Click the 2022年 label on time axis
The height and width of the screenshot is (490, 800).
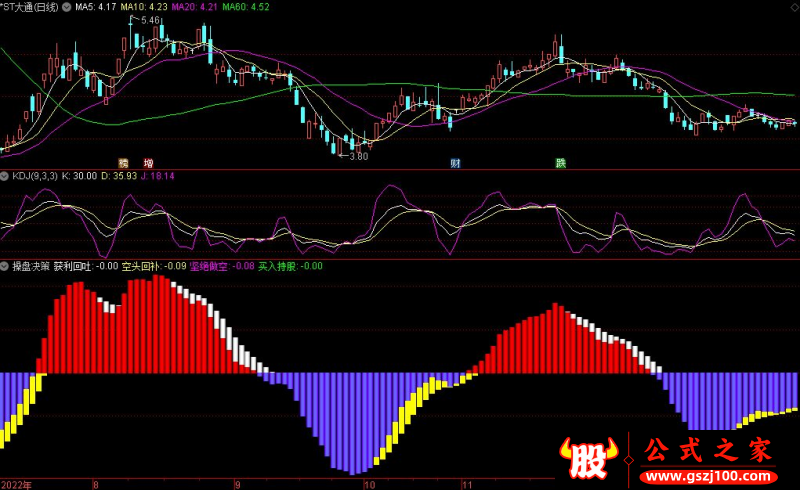pyautogui.click(x=16, y=484)
